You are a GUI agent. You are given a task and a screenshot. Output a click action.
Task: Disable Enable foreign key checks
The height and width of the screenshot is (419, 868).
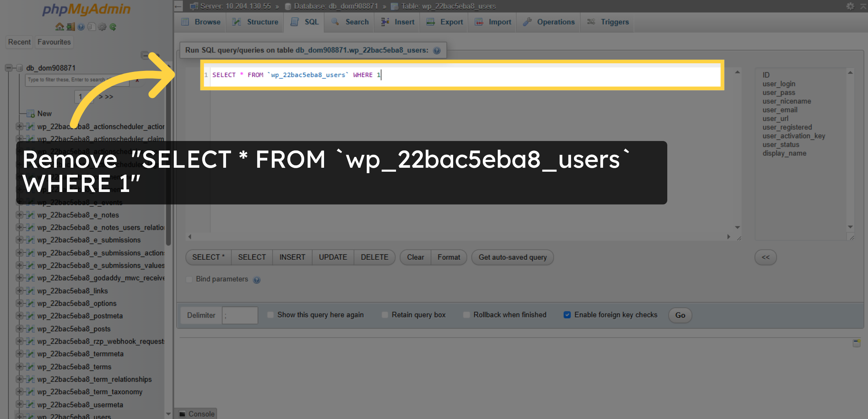(x=567, y=315)
